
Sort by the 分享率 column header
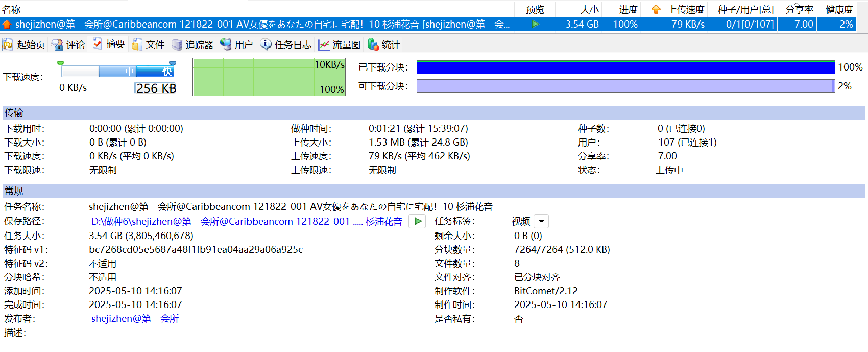point(800,10)
